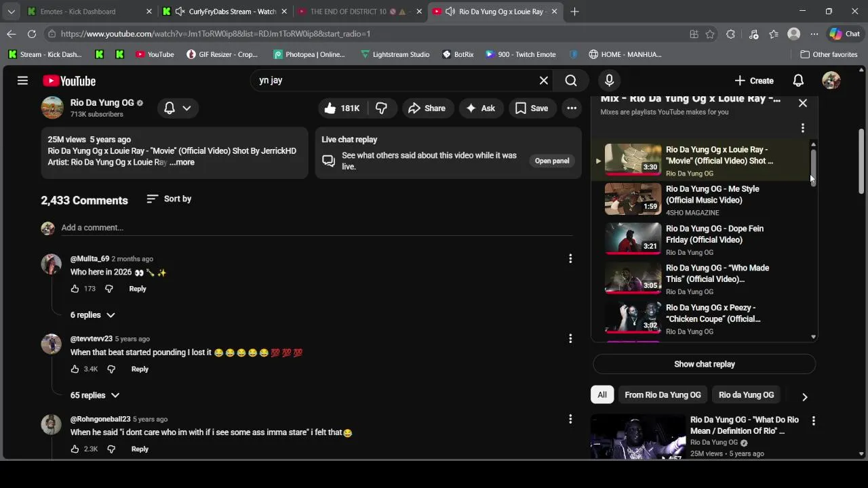Ask about this video
The height and width of the screenshot is (488, 868).
(481, 108)
